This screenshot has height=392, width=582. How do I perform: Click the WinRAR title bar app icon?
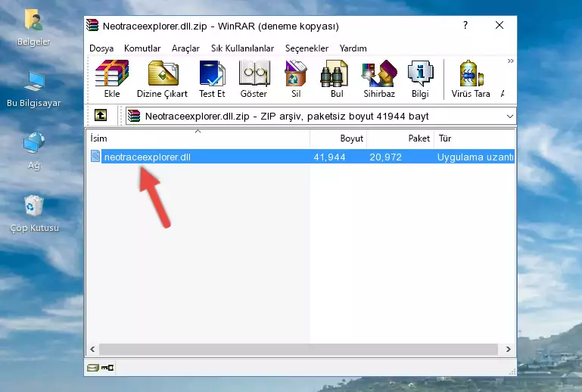92,25
